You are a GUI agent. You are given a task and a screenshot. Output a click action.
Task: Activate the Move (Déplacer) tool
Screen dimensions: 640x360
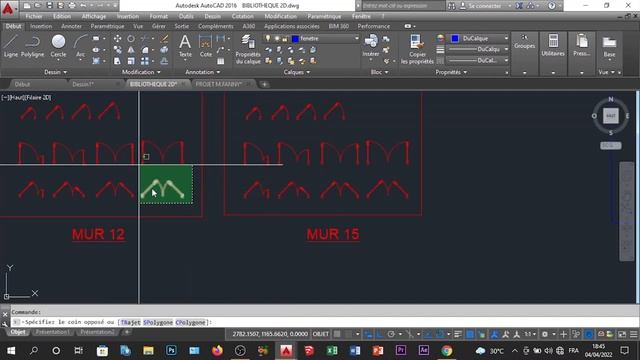117,38
